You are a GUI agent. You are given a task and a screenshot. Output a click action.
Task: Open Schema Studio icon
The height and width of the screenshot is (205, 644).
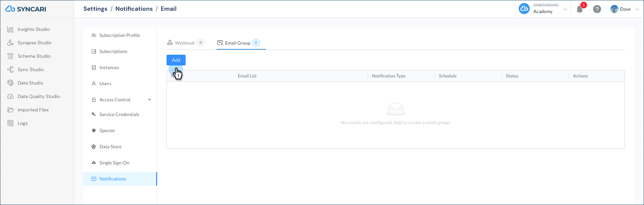[10, 56]
